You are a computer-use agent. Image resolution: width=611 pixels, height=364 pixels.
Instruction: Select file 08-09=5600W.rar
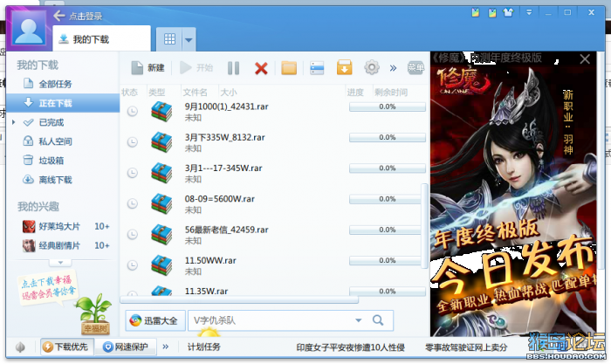tap(220, 199)
